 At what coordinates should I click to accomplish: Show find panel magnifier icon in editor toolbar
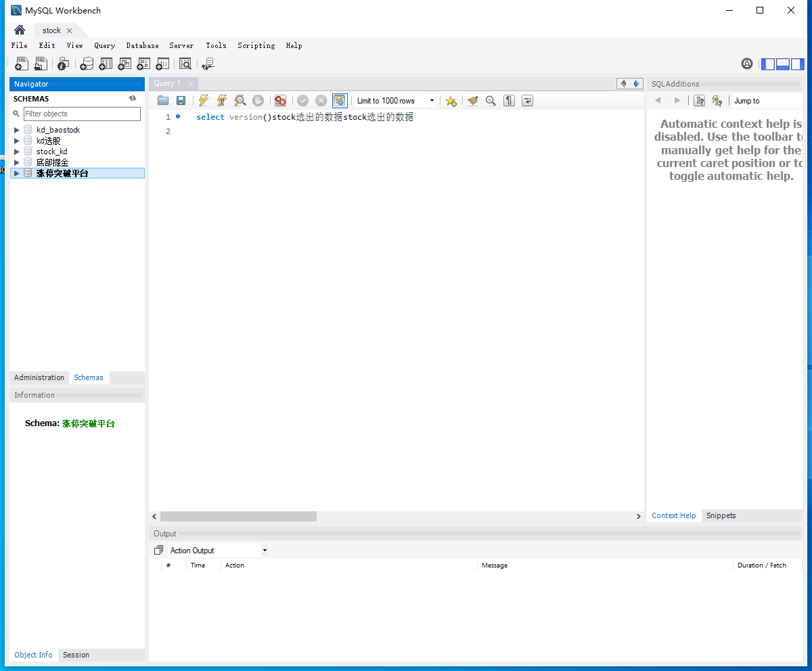point(491,101)
